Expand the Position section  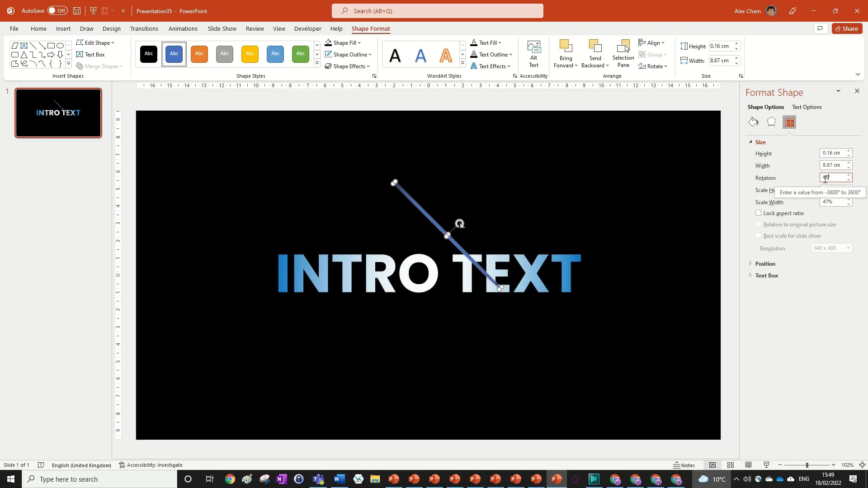pyautogui.click(x=765, y=263)
